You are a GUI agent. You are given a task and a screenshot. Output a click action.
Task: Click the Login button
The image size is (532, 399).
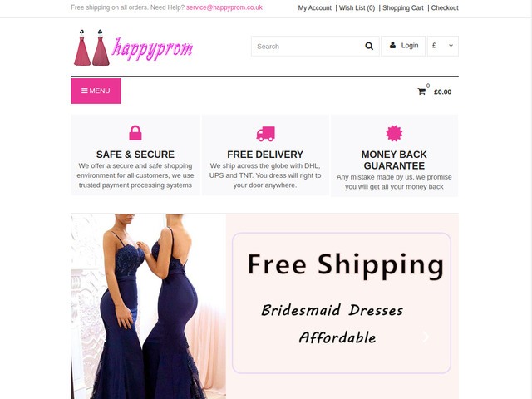pyautogui.click(x=403, y=46)
